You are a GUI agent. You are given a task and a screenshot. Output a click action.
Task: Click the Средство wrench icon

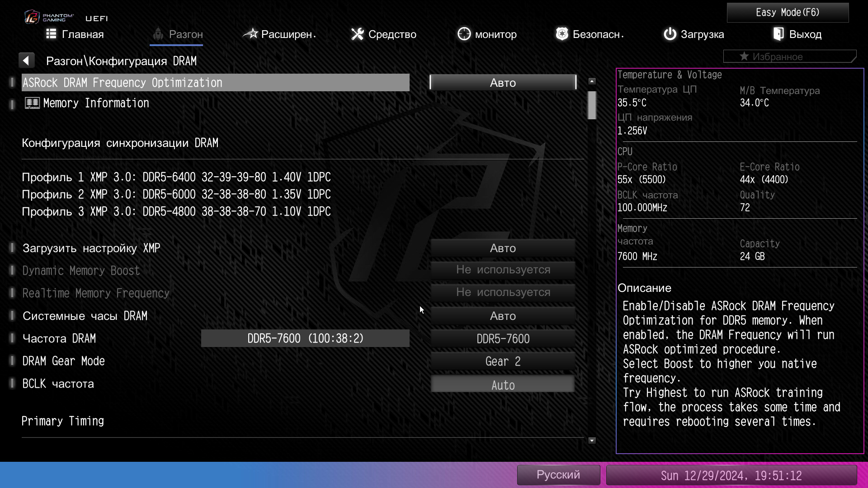click(x=357, y=34)
